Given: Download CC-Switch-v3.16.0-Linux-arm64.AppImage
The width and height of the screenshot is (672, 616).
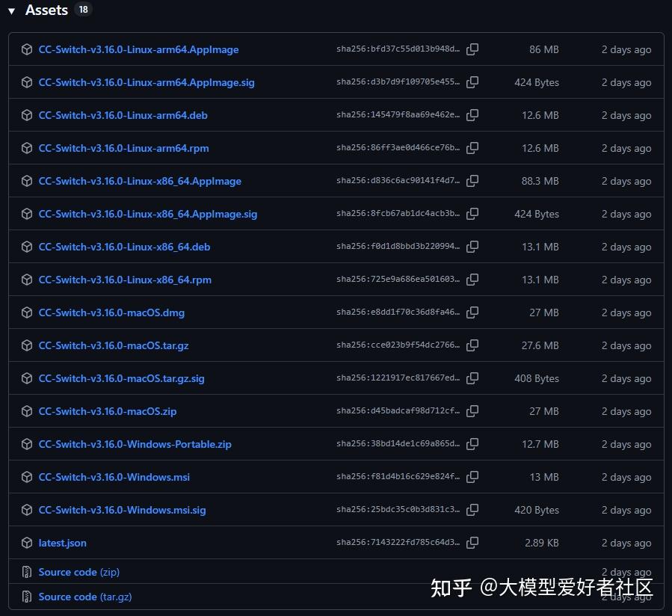Looking at the screenshot, I should pyautogui.click(x=138, y=50).
